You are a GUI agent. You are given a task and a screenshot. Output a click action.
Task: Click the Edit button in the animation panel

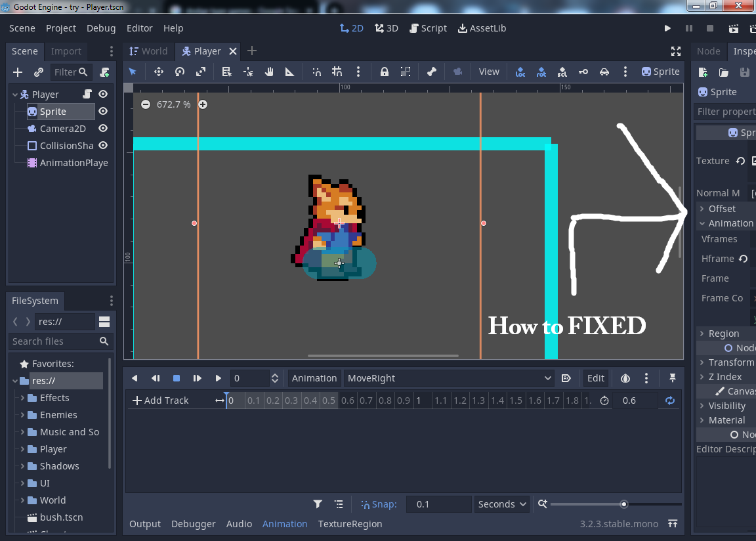click(595, 378)
